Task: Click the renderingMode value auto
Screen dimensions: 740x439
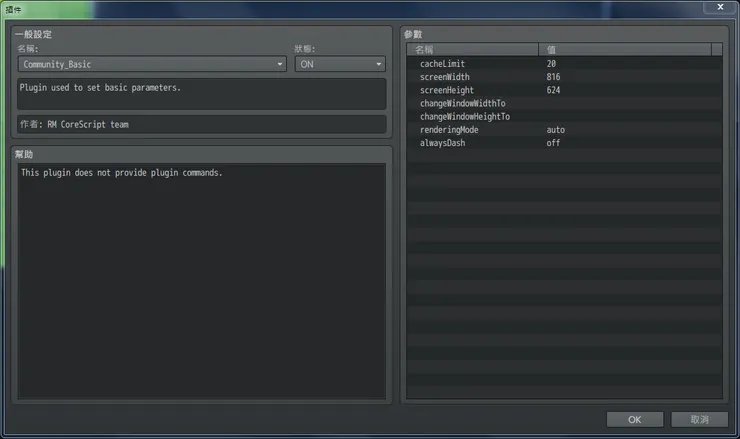Action: (555, 130)
